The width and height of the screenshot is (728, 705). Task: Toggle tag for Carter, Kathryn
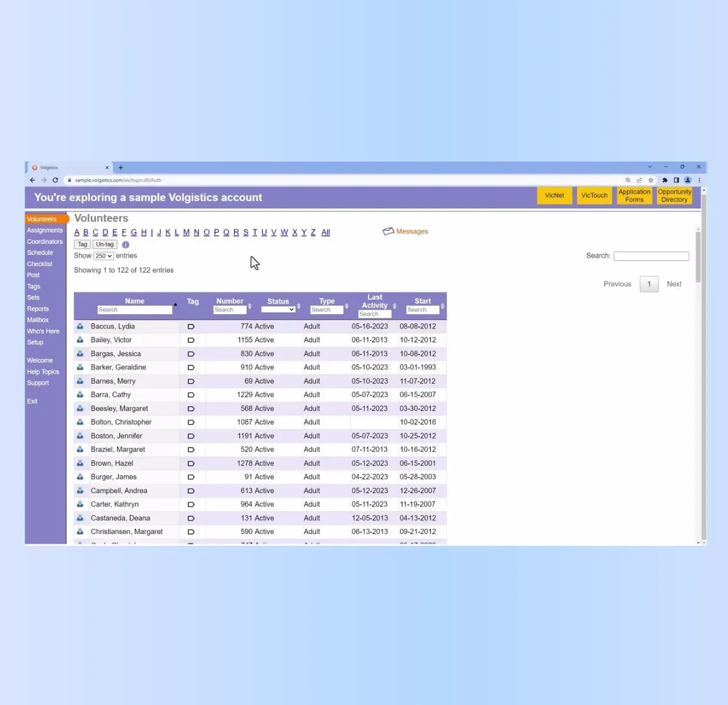point(191,505)
